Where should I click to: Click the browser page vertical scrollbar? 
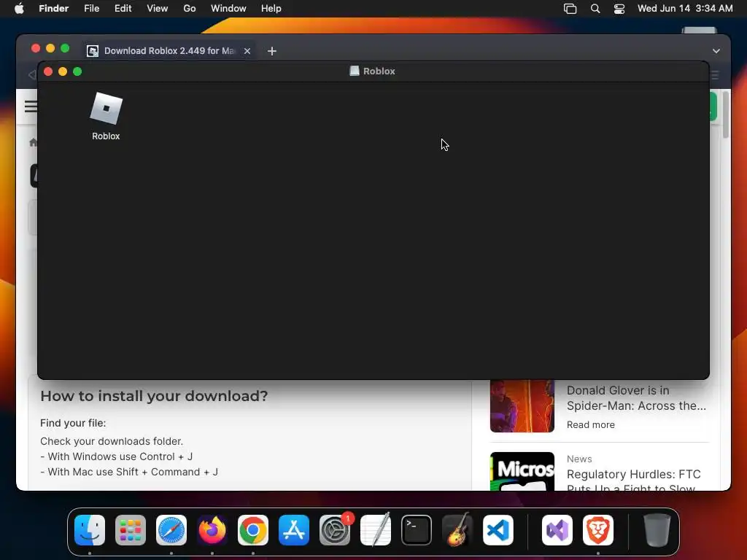[726, 114]
